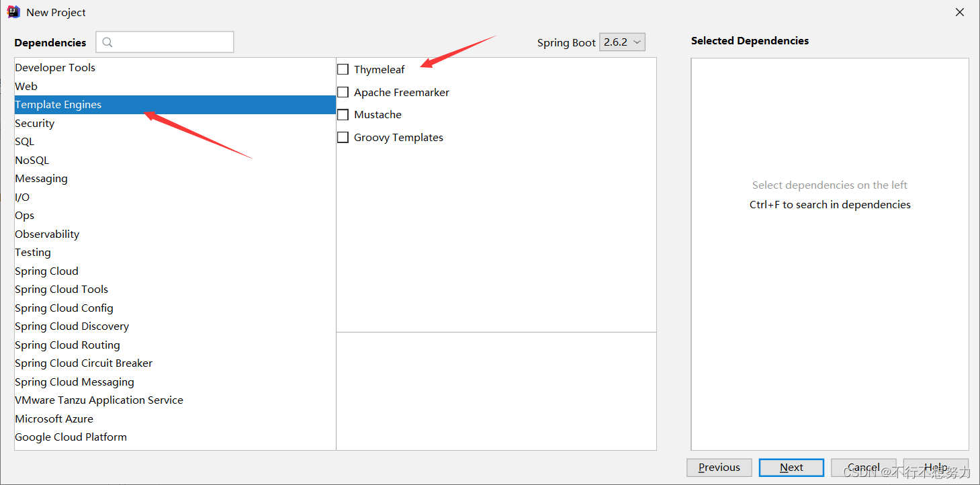The width and height of the screenshot is (980, 485).
Task: Select VMware Tanzu Application Service
Action: point(175,400)
